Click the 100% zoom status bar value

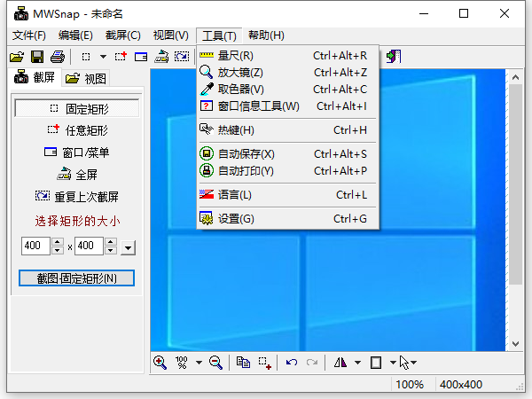[x=410, y=385]
